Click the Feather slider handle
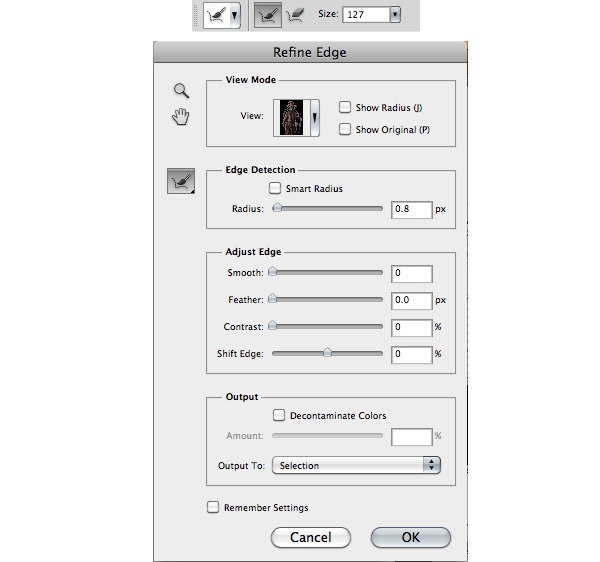The width and height of the screenshot is (600, 562). [272, 298]
